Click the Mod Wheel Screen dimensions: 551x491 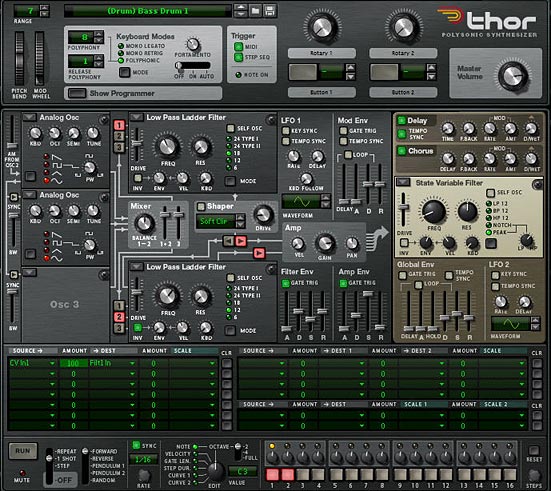(39, 58)
